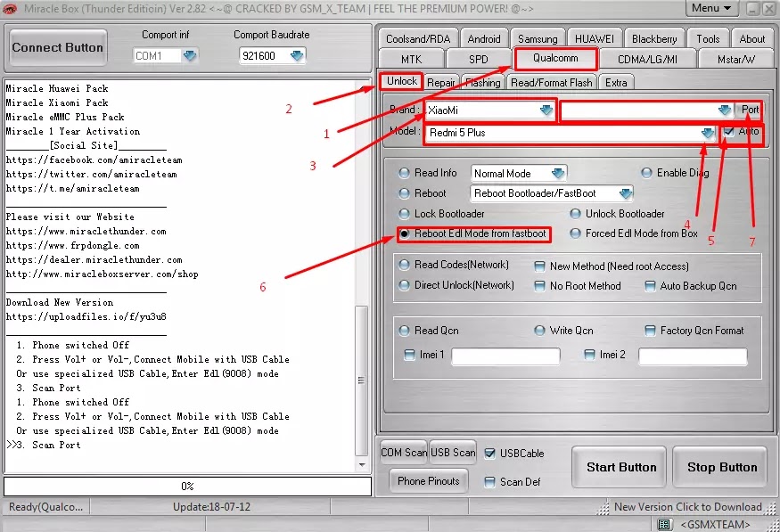Enable the Scan Def checkbox
Viewport: 780px width, 532px height.
tap(489, 482)
